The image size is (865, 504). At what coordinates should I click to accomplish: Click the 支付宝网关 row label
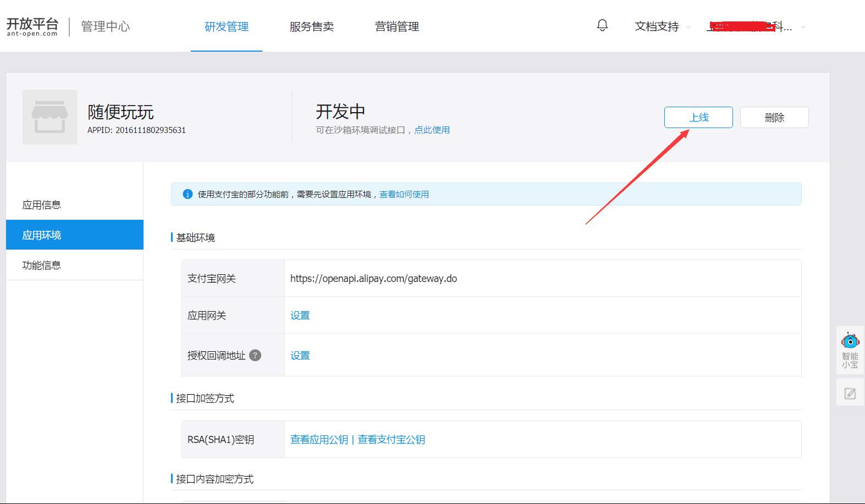click(212, 279)
